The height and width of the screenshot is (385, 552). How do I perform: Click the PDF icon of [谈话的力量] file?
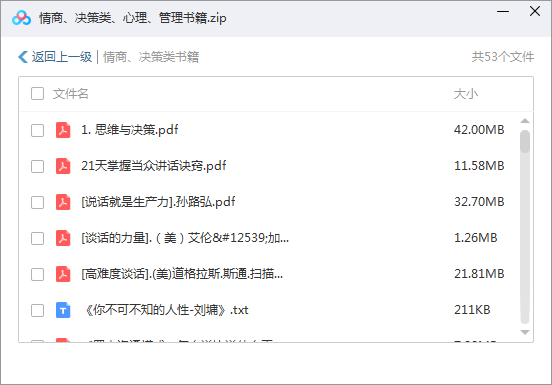tap(63, 238)
